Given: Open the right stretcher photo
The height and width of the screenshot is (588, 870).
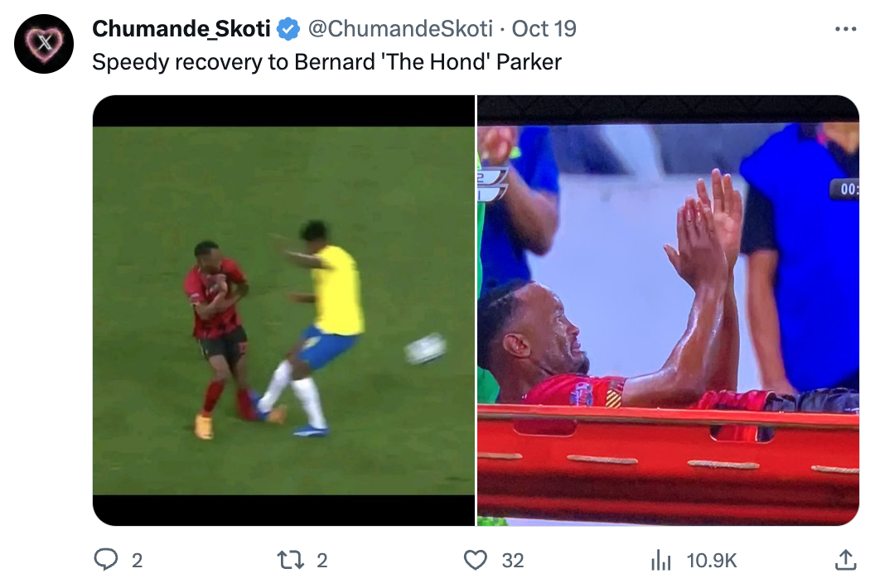Looking at the screenshot, I should [668, 311].
